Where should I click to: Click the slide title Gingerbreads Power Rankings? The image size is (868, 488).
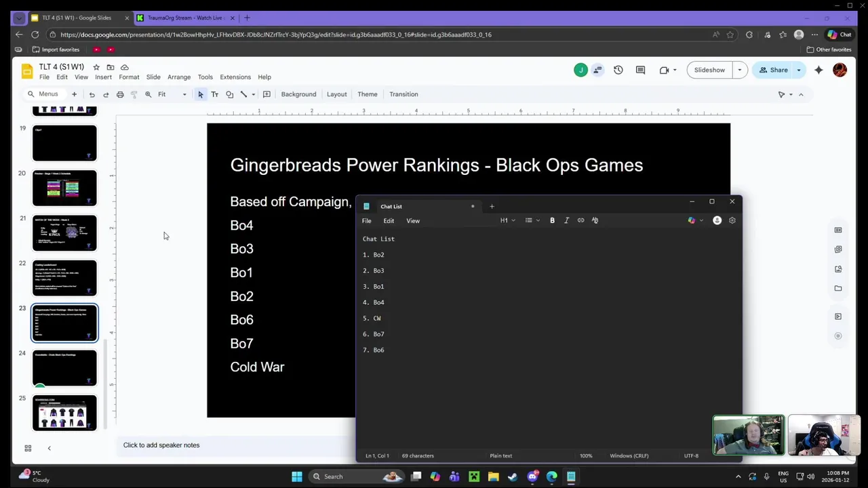point(437,165)
